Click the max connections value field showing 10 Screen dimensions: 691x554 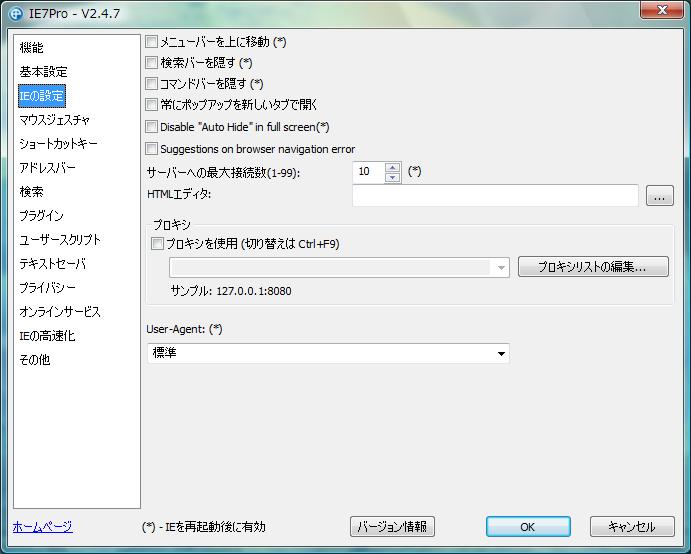[369, 172]
